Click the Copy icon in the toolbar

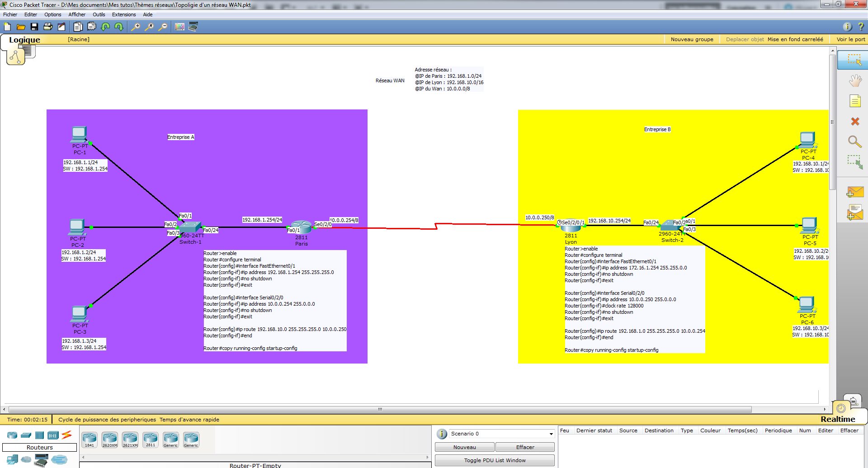point(78,27)
